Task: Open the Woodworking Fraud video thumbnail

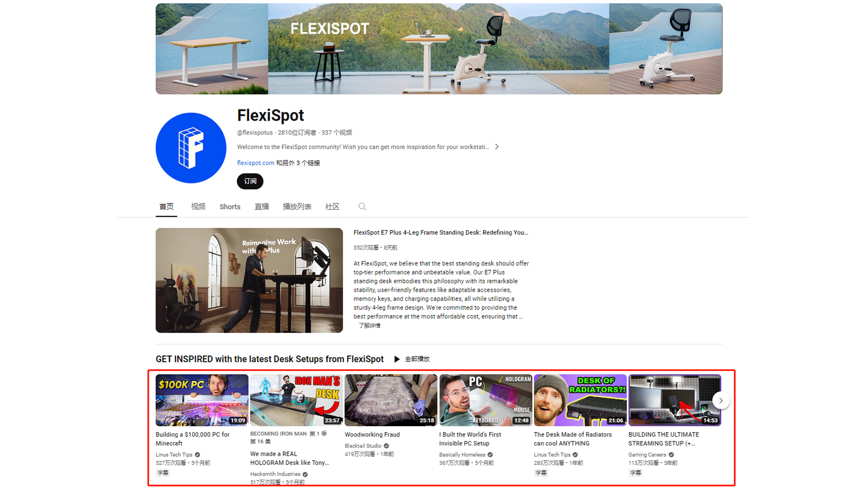Action: tap(391, 400)
